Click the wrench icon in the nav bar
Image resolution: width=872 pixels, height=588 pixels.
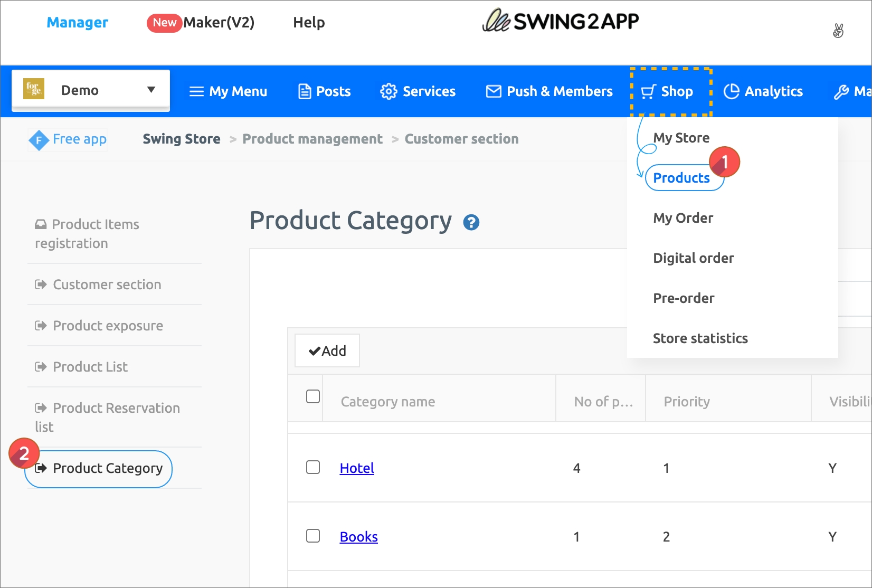841,92
